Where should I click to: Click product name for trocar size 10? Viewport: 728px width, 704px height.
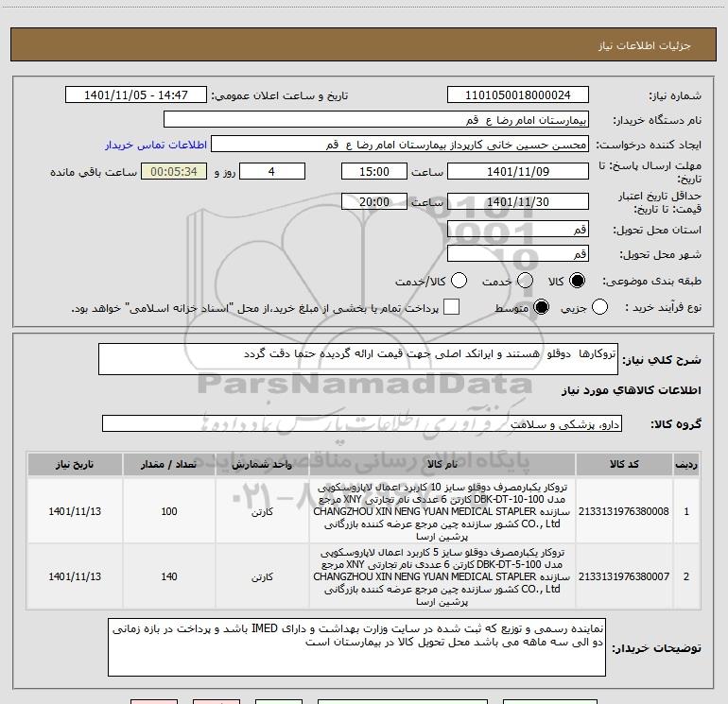click(x=442, y=511)
